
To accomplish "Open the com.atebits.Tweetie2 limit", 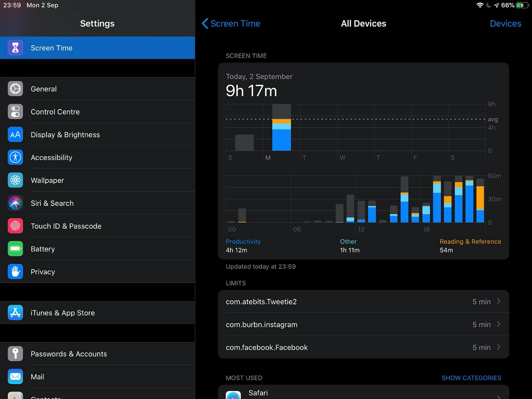I will [363, 301].
